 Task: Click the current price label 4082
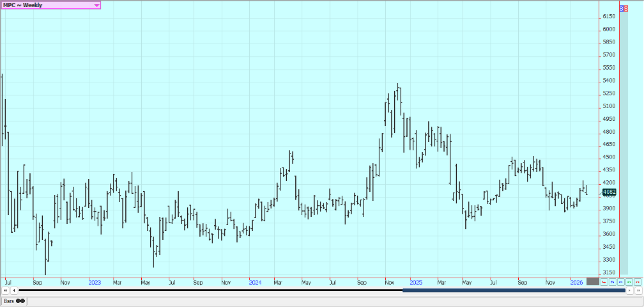click(609, 192)
